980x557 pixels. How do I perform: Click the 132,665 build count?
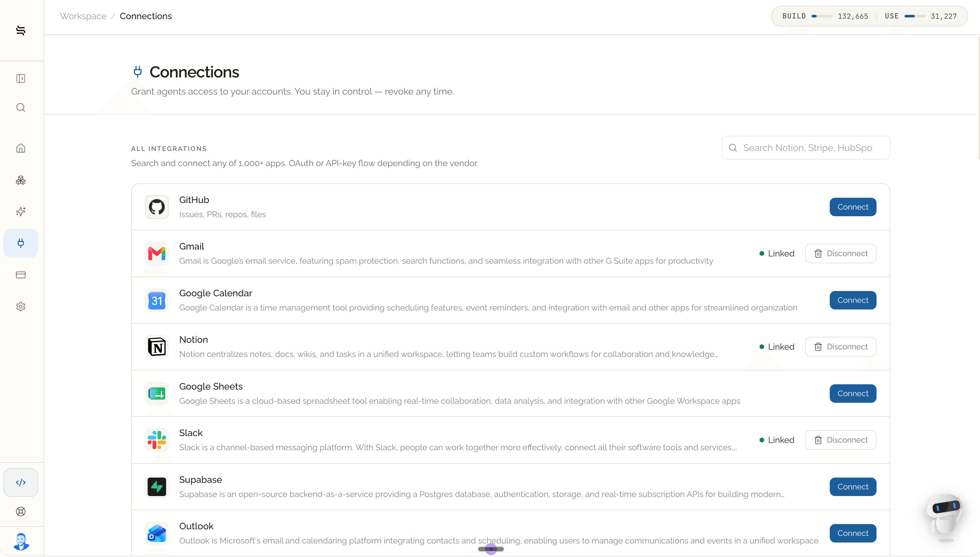tap(853, 16)
